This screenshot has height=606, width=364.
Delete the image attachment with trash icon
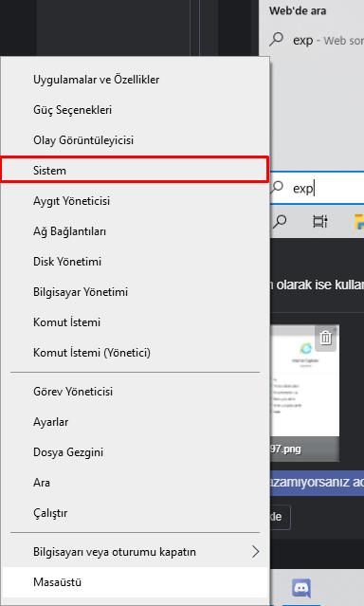coord(326,339)
